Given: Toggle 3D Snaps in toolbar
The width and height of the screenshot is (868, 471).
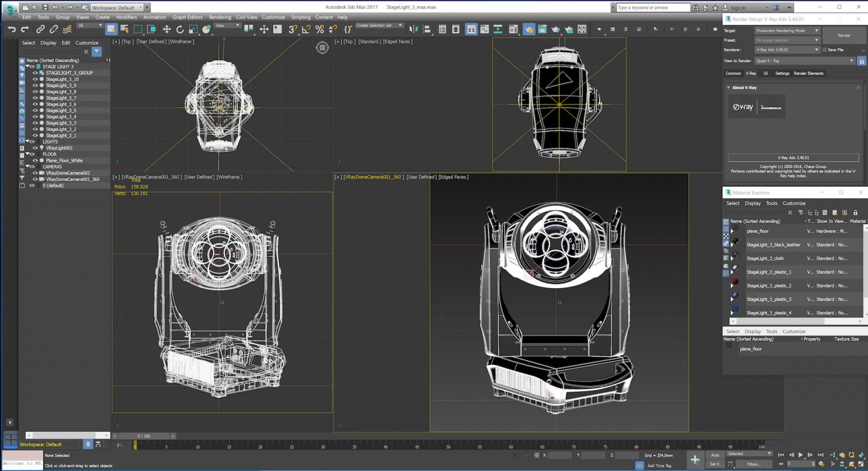Looking at the screenshot, I should [293, 29].
